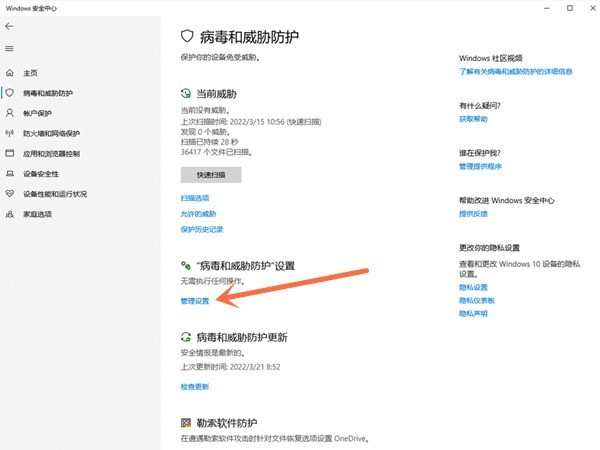Open 家庭选项 sidebar item
The width and height of the screenshot is (600, 450).
[37, 214]
